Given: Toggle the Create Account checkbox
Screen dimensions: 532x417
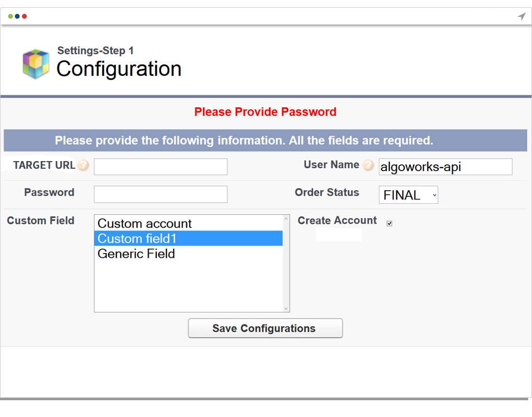Looking at the screenshot, I should 389,223.
